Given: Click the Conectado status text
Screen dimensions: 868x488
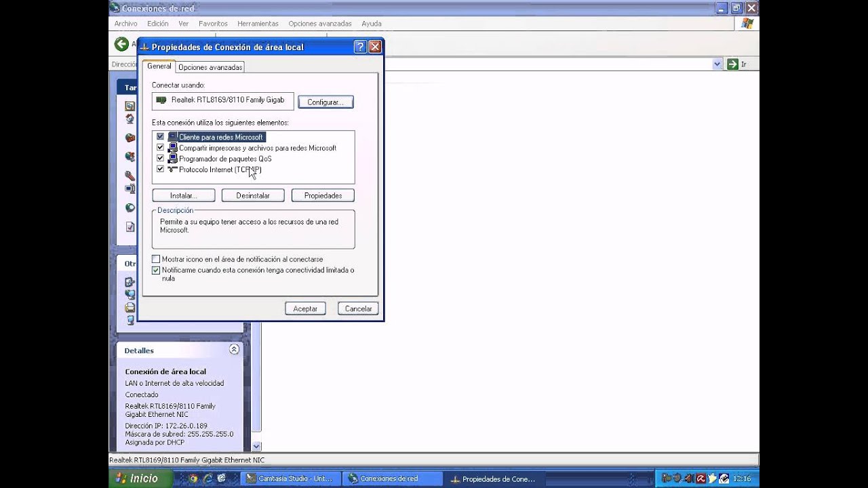Looking at the screenshot, I should [x=142, y=394].
